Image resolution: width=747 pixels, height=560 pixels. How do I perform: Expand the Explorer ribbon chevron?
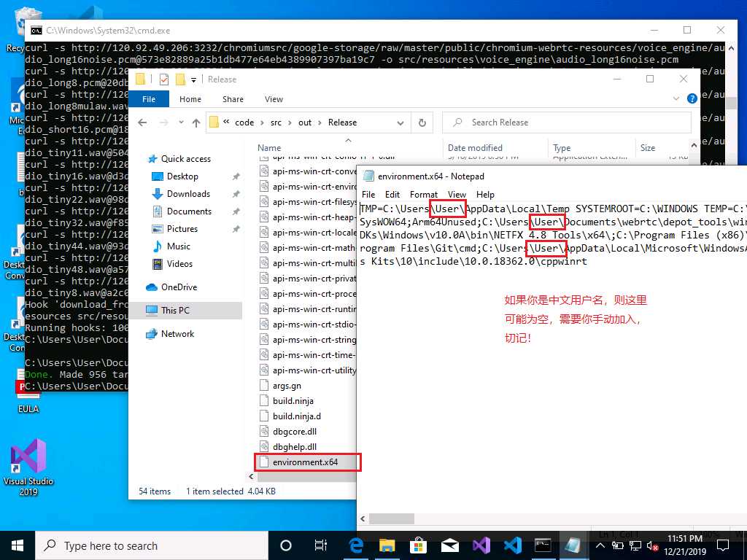tap(676, 98)
